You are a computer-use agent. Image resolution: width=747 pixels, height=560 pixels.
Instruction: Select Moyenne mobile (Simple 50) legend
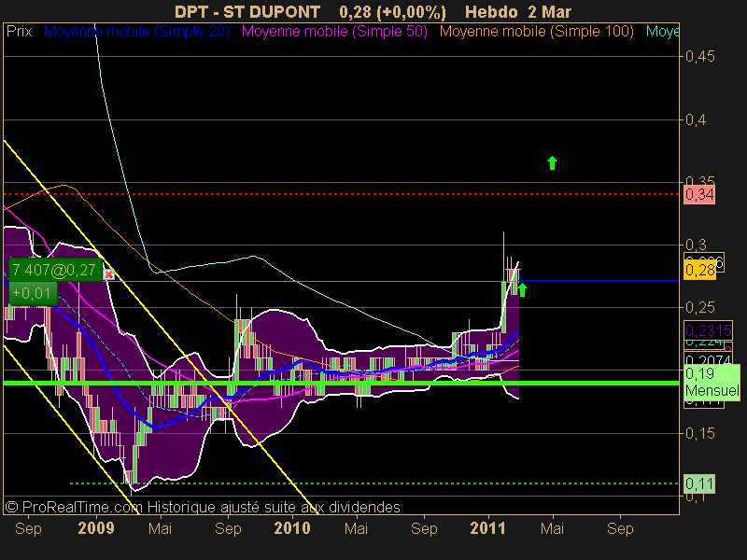(x=334, y=32)
